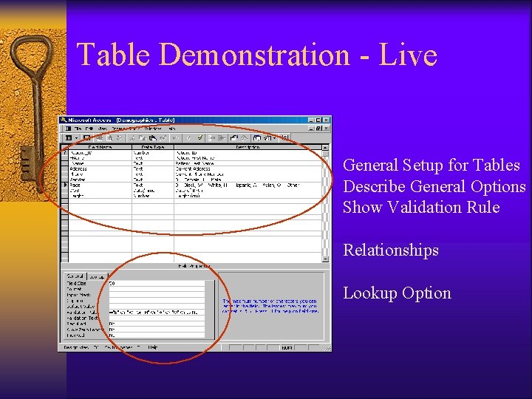Click the Paste clipboard icon

coord(153,137)
